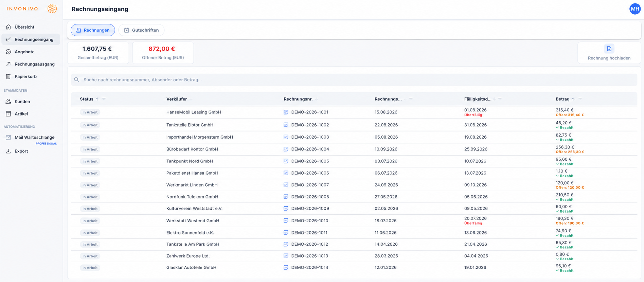Open Mail Warteschlange in the sidebar
The image size is (644, 282).
(x=31, y=138)
